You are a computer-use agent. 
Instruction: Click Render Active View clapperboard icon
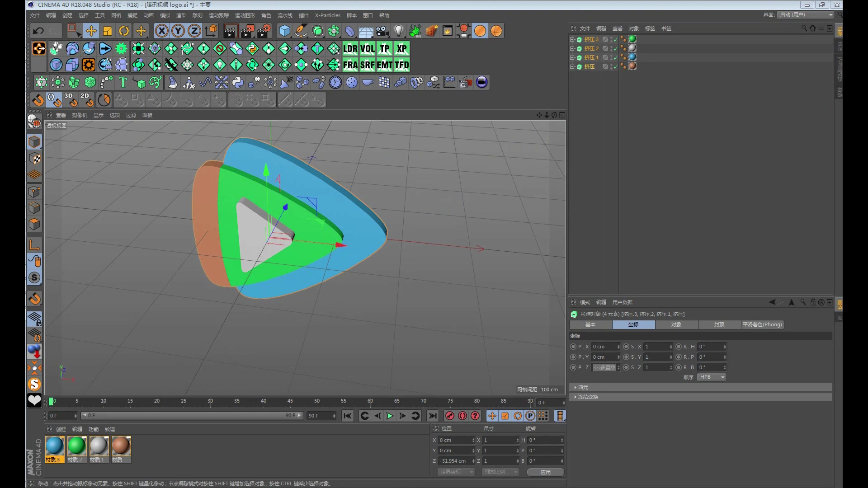click(x=231, y=31)
